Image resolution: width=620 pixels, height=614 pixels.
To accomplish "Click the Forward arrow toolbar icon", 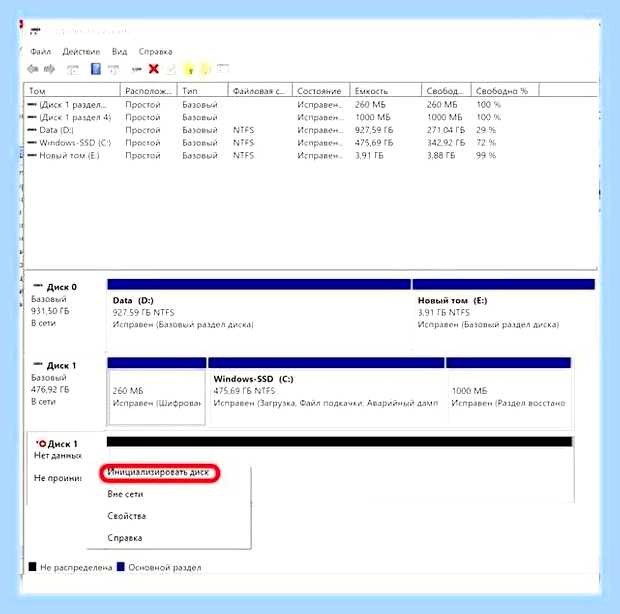I will pos(49,70).
